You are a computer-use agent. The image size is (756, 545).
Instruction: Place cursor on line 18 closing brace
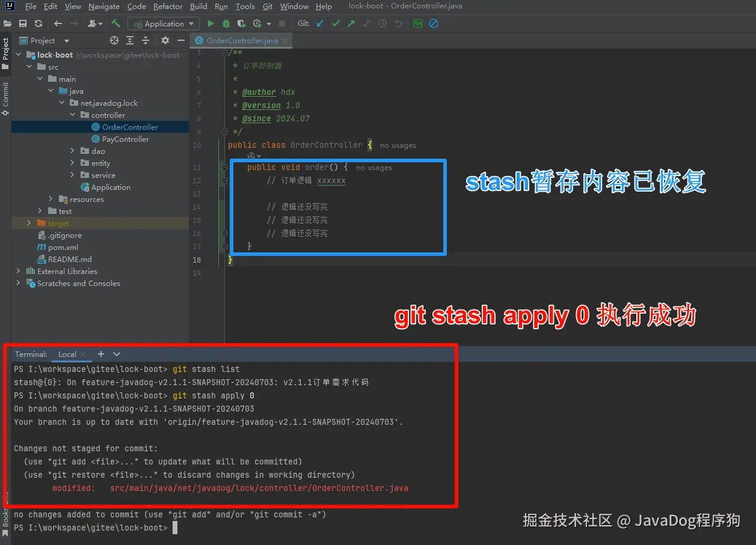click(x=230, y=260)
